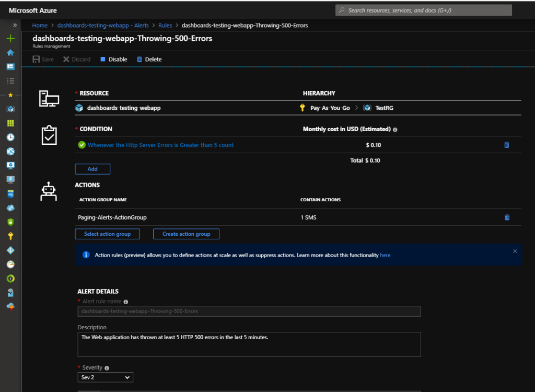This screenshot has width=535, height=392.
Task: Go to Rules breadcrumb
Action: 165,25
